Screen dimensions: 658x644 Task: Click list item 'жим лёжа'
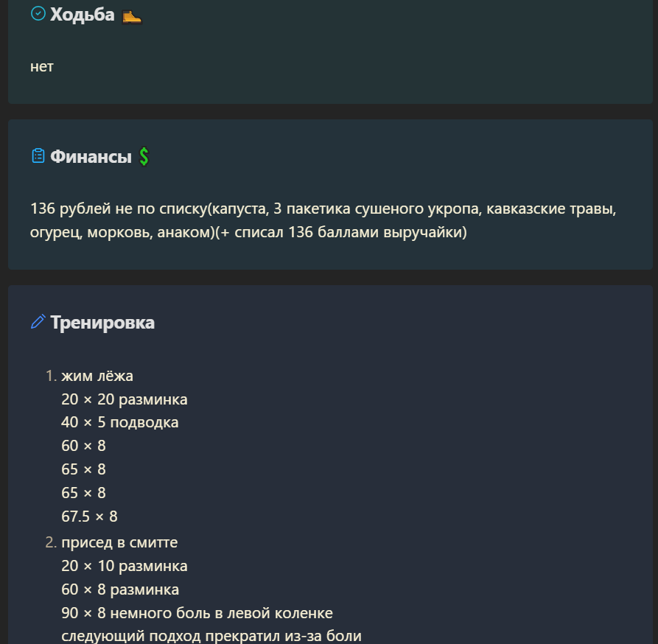coord(97,376)
